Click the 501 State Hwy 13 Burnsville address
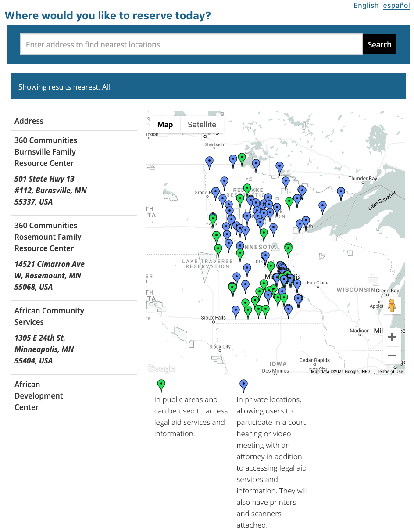 (50, 191)
